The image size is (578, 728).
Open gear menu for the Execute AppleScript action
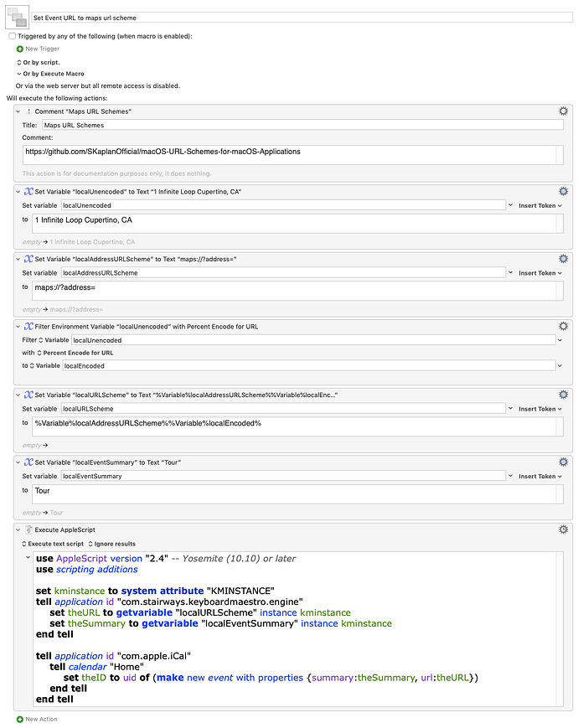(x=564, y=529)
